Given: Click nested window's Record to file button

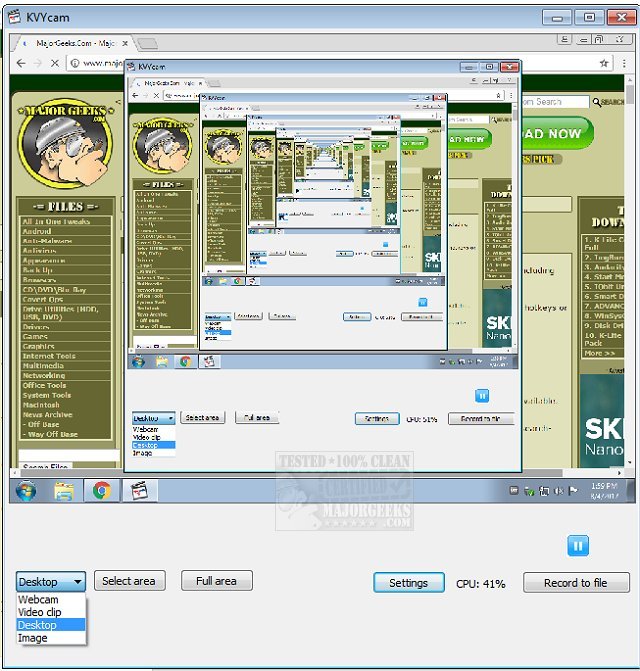Looking at the screenshot, I should pyautogui.click(x=481, y=418).
